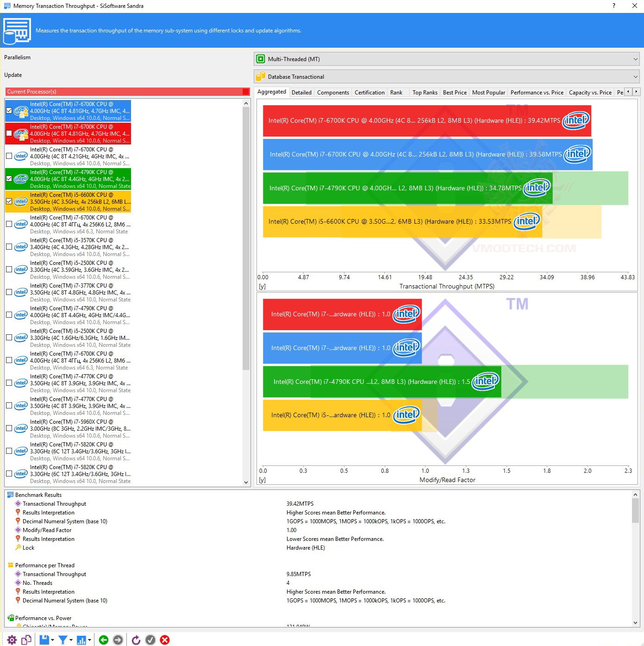
Task: Save results with the floppy disk icon
Action: (x=44, y=640)
